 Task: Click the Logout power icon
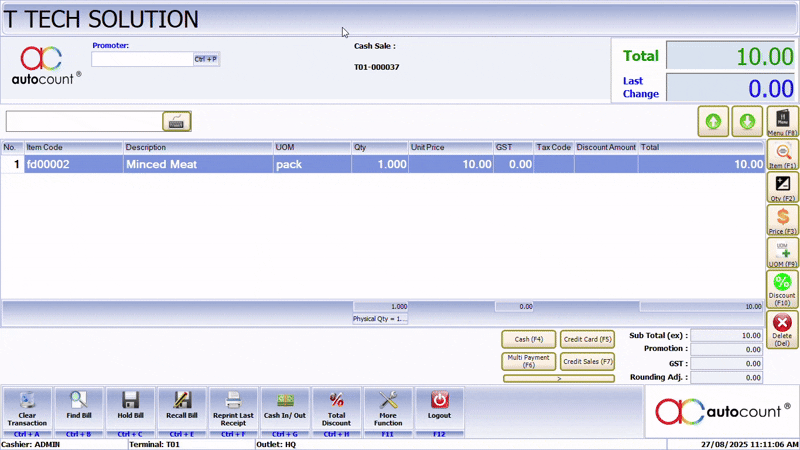pos(439,402)
